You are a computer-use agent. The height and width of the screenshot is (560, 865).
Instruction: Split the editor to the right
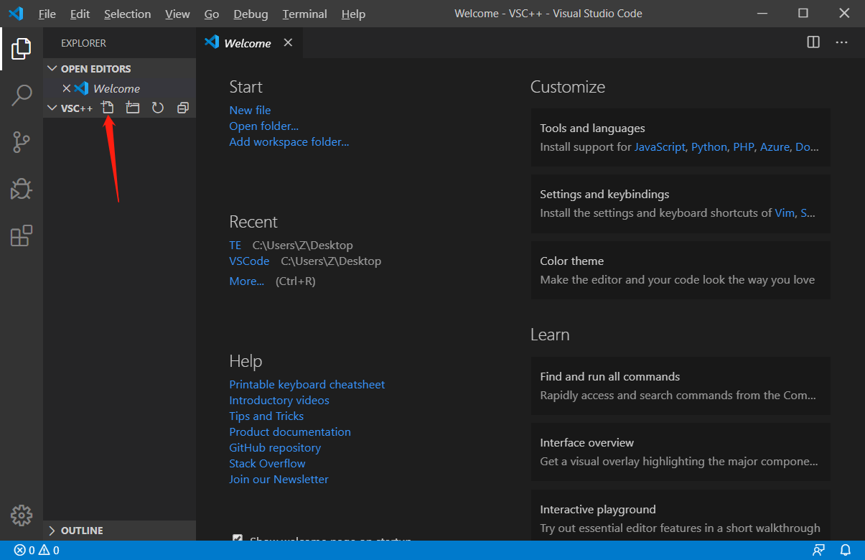click(813, 42)
